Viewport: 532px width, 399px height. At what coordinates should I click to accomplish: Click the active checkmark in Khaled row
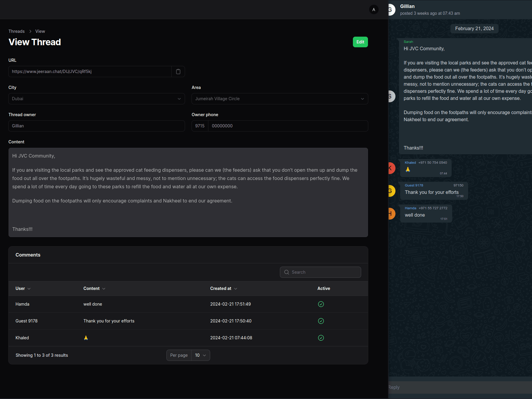coord(321,338)
